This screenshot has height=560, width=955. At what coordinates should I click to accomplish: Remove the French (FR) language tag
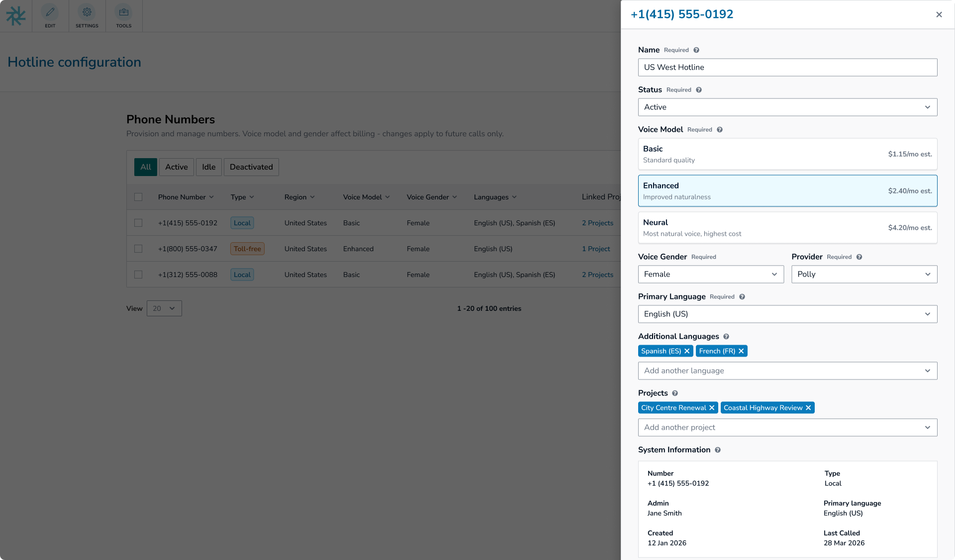pyautogui.click(x=741, y=351)
